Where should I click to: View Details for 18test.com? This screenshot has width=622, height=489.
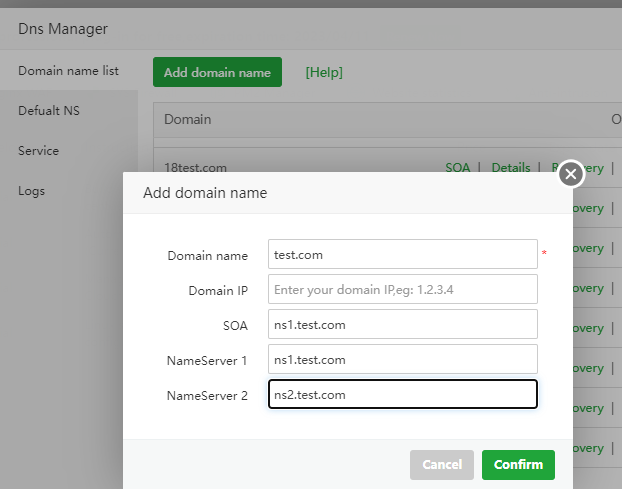510,168
